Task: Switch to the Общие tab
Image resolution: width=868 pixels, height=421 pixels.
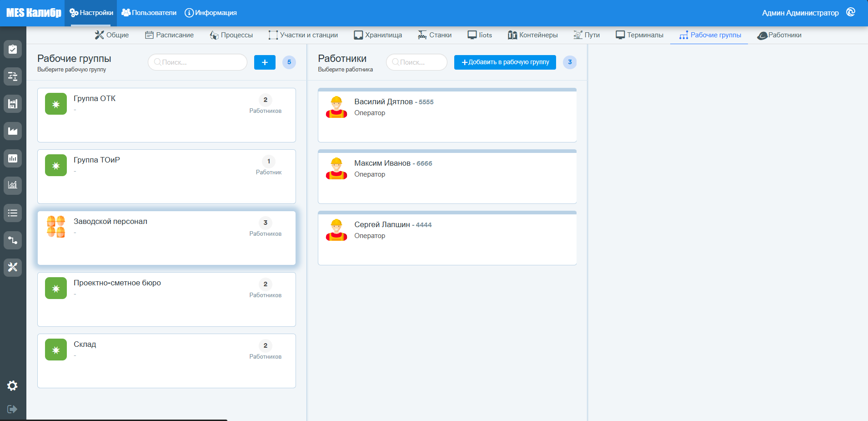Action: (x=112, y=35)
